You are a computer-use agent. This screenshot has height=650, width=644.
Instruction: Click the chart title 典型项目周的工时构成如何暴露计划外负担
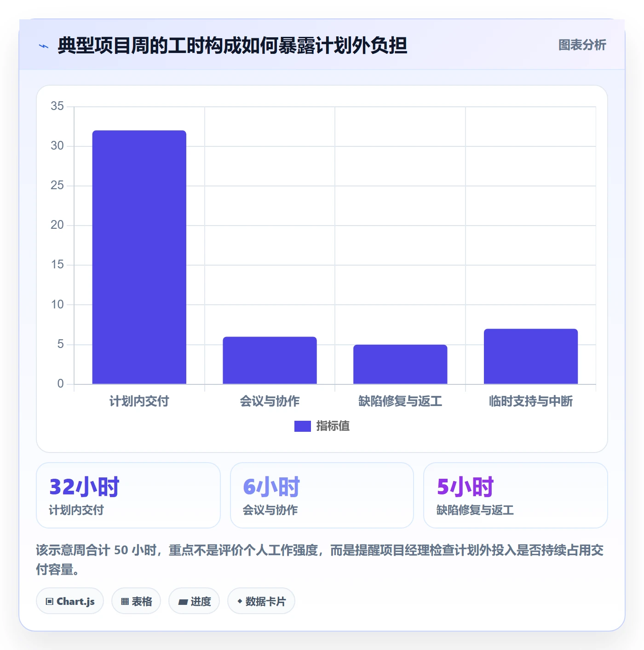coord(232,46)
